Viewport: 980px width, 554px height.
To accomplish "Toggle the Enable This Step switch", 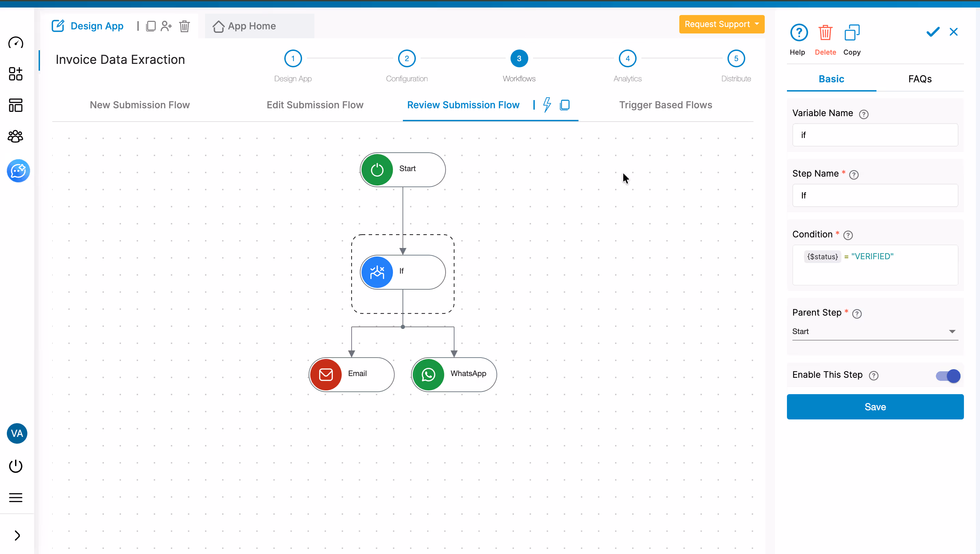I will [x=948, y=376].
